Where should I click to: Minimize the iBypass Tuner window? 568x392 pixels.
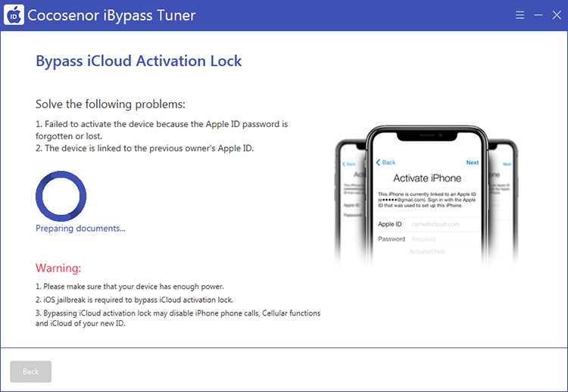(538, 15)
